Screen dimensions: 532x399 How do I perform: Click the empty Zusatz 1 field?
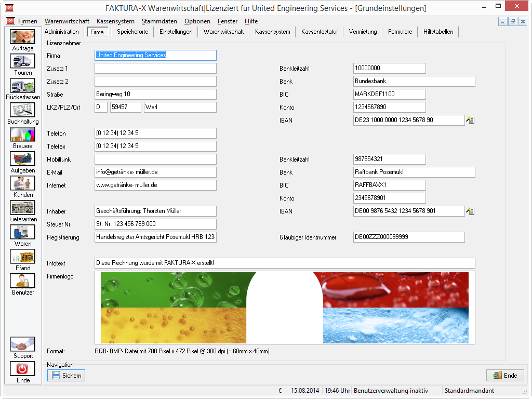(155, 68)
